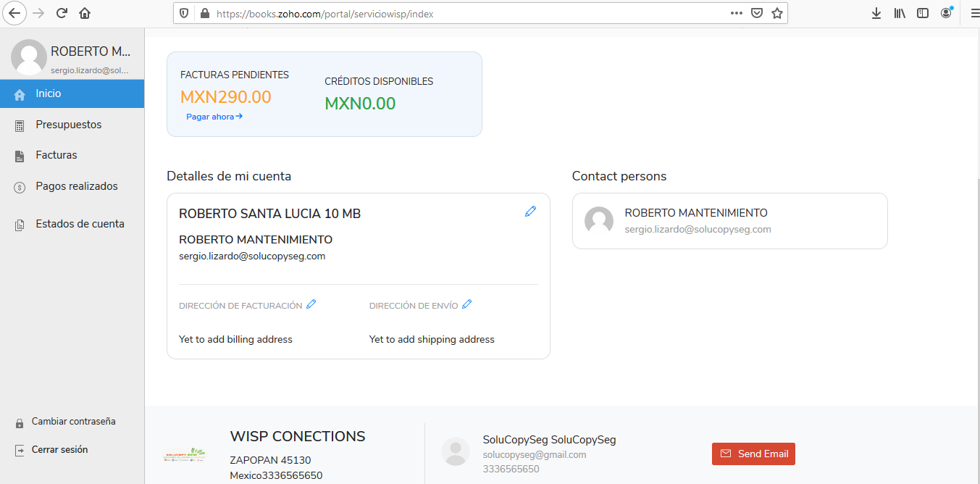980x484 pixels.
Task: Reload the page in the browser
Action: tap(62, 13)
